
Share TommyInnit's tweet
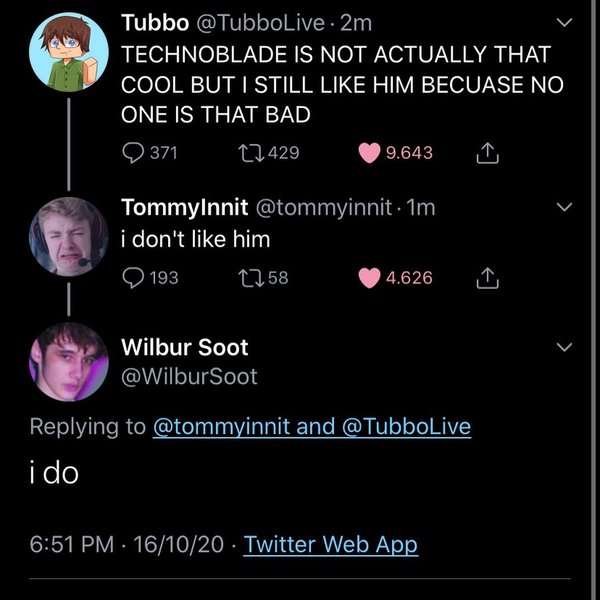[487, 277]
